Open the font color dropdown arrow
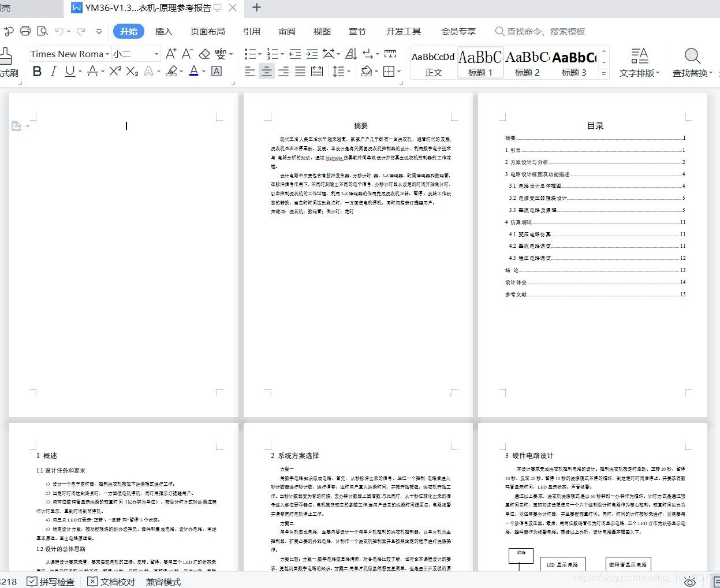This screenshot has width=720, height=588. [x=204, y=72]
